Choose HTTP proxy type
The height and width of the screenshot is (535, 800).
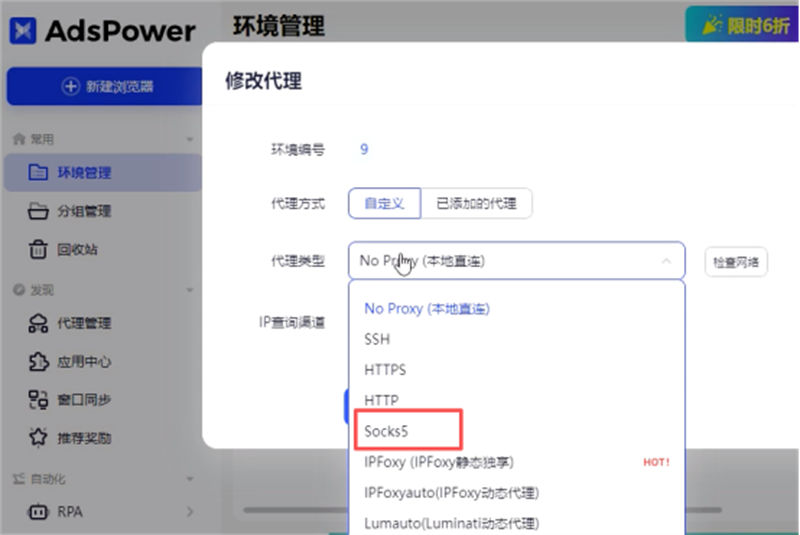pyautogui.click(x=516, y=400)
